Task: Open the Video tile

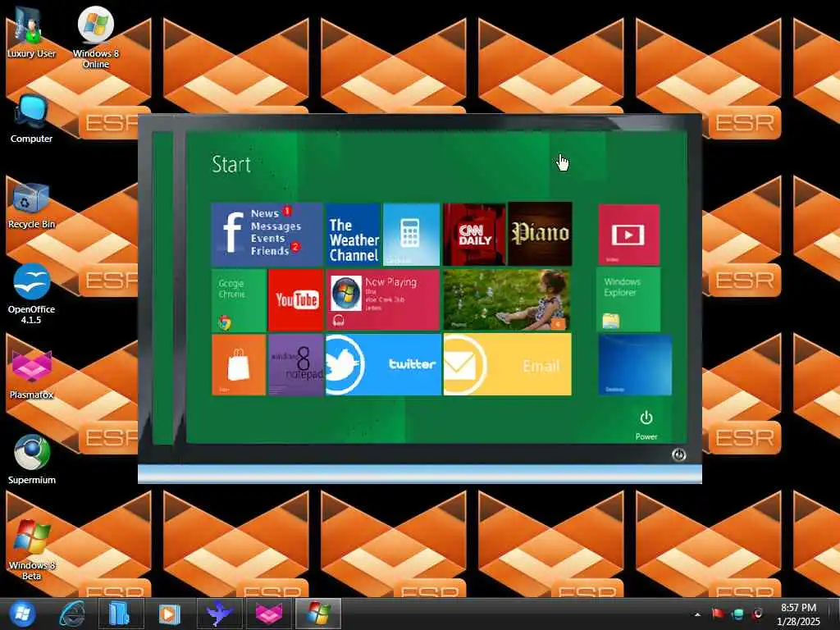Action: (628, 235)
